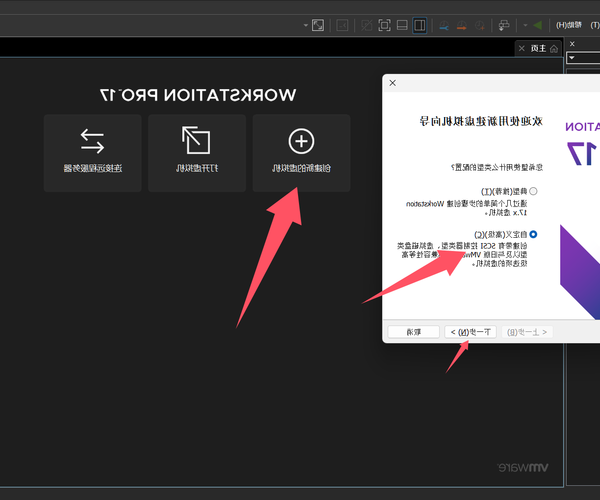The width and height of the screenshot is (600, 500).
Task: Open the library search dropdown arrow
Action: pyautogui.click(x=572, y=58)
